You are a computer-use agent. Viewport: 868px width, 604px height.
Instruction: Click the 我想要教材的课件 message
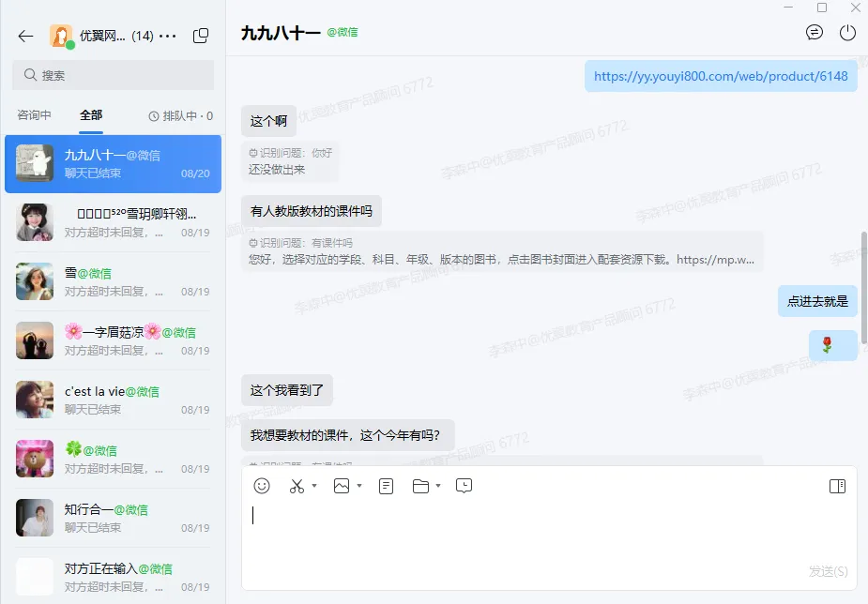[x=347, y=435]
